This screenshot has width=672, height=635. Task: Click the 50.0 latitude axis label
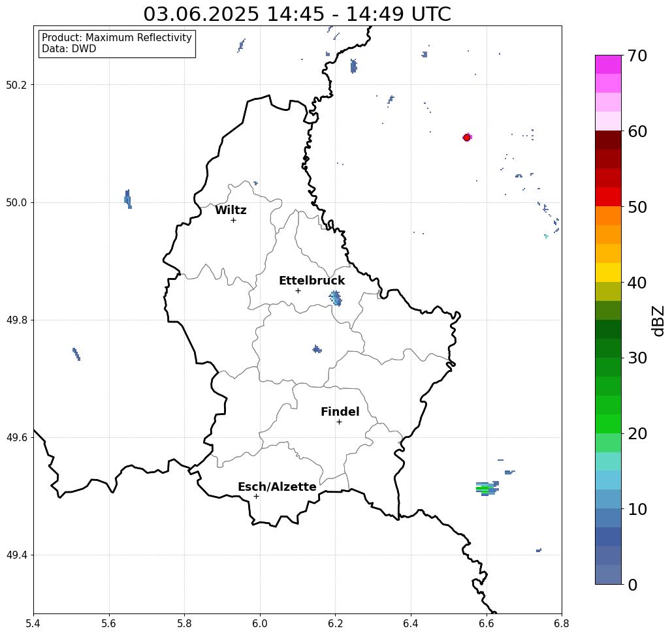click(x=16, y=202)
